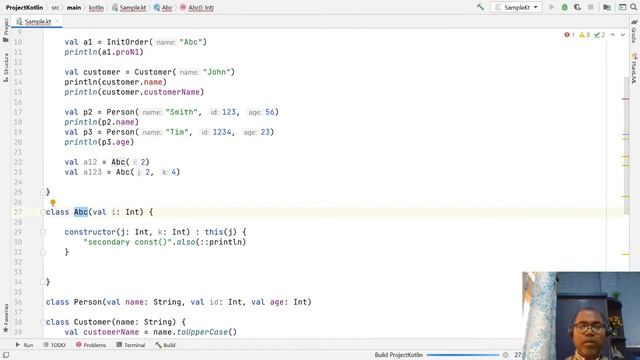Screen dimensions: 640x360
Task: Click the main breadcrumb
Action: pos(74,7)
